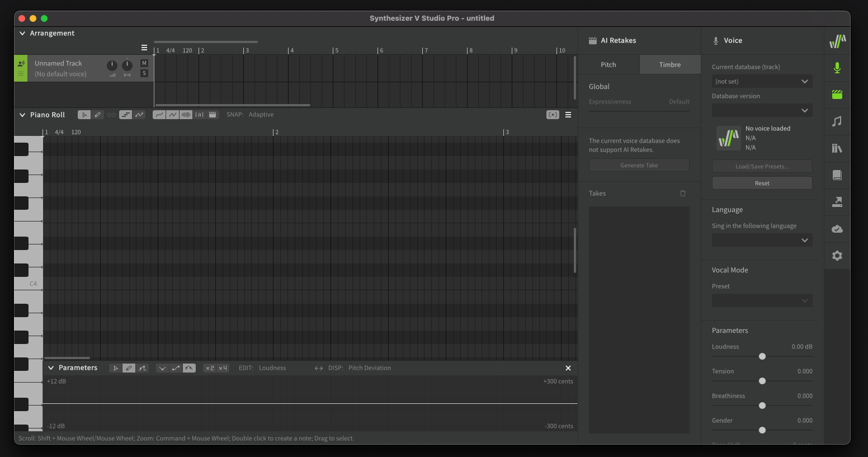Open the EDIT Loudness parameter selector
This screenshot has width=868, height=457.
(x=272, y=368)
